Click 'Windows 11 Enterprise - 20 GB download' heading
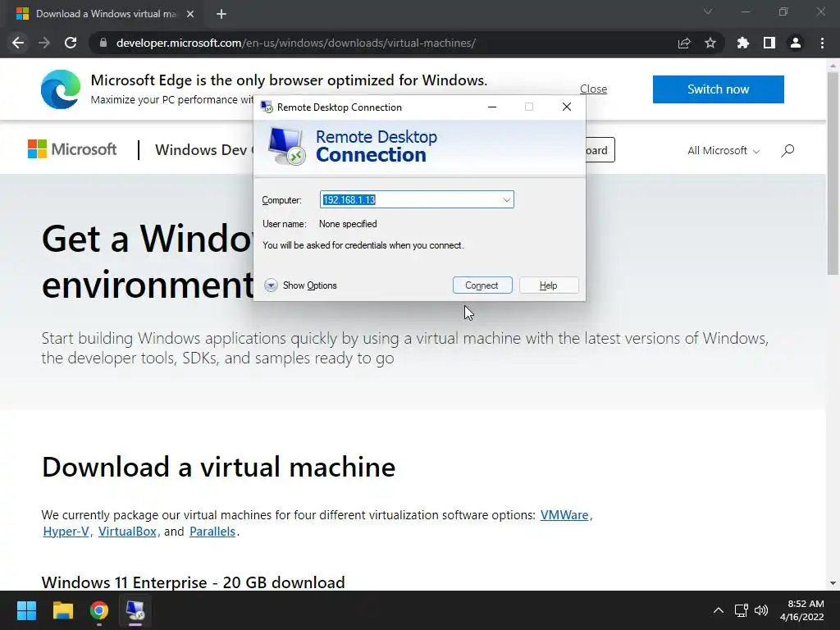Screen dimensions: 840x630 point(193,582)
